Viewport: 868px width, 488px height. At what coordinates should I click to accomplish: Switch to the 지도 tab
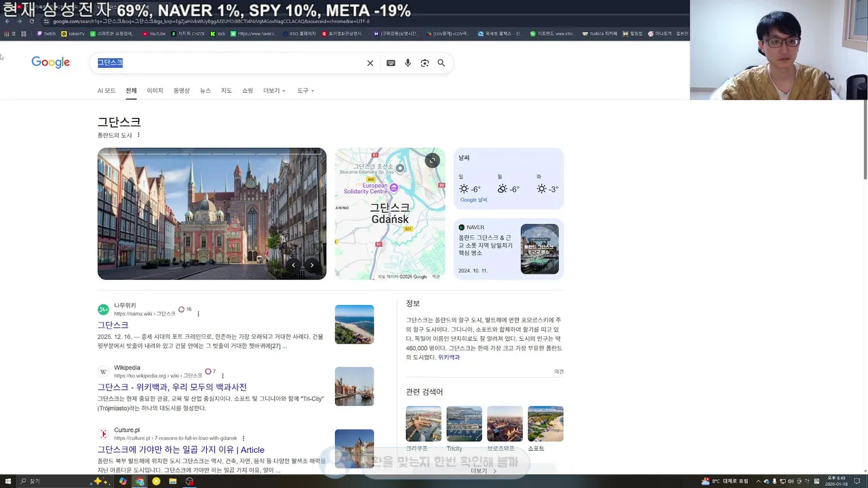point(226,91)
